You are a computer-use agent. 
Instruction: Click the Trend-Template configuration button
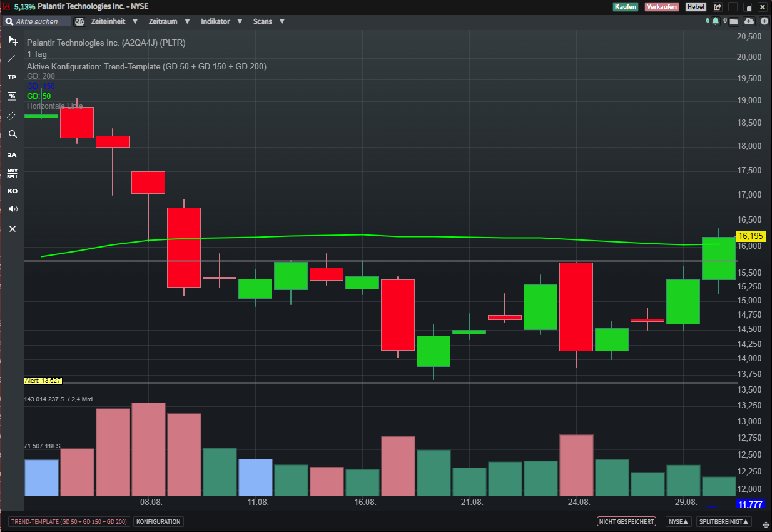69,521
